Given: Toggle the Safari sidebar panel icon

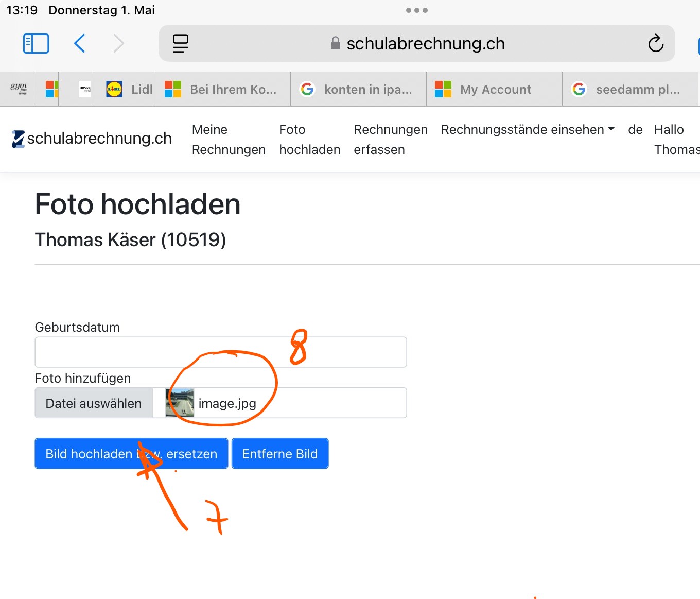Looking at the screenshot, I should [x=36, y=44].
